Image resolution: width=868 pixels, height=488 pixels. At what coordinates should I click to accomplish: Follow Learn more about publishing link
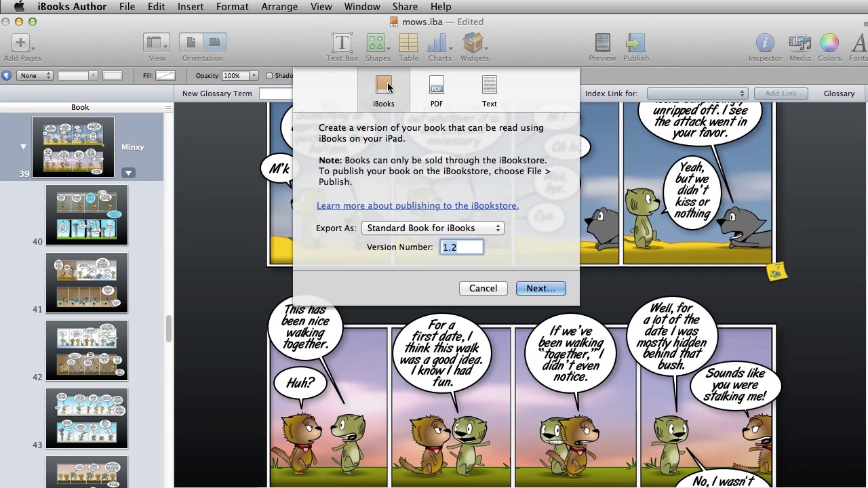coord(418,205)
